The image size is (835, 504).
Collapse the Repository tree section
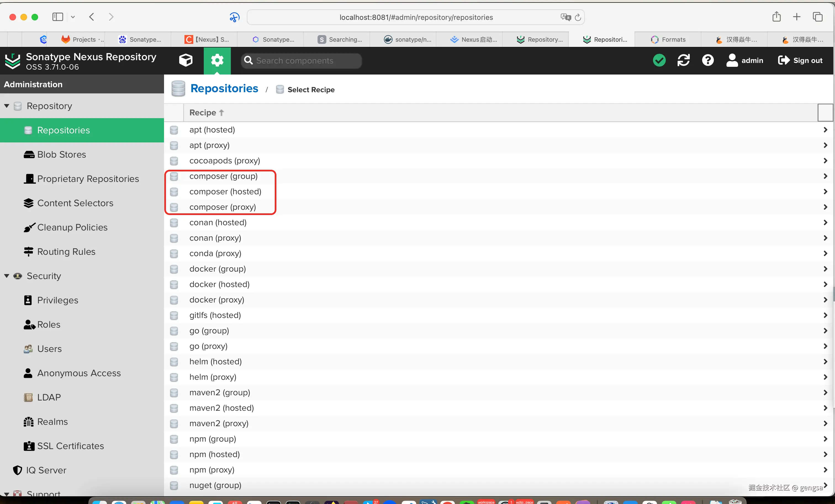point(6,106)
